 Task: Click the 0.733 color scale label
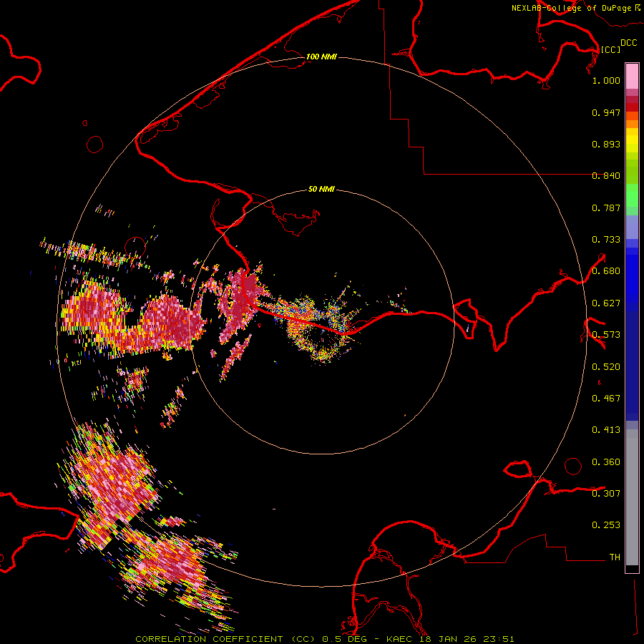coord(606,240)
